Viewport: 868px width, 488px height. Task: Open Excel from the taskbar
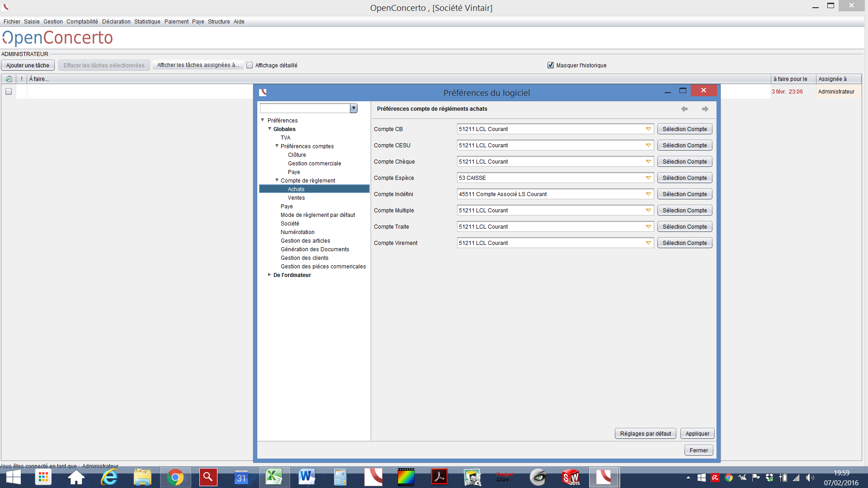coord(274,477)
